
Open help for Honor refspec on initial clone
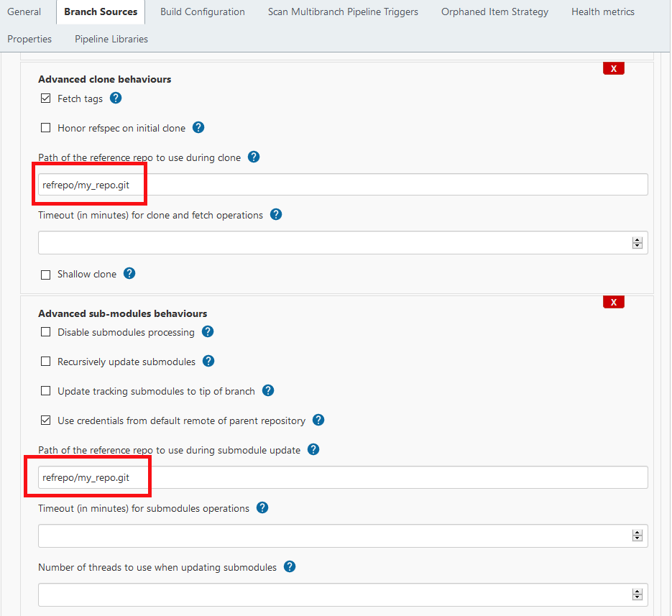coord(198,128)
